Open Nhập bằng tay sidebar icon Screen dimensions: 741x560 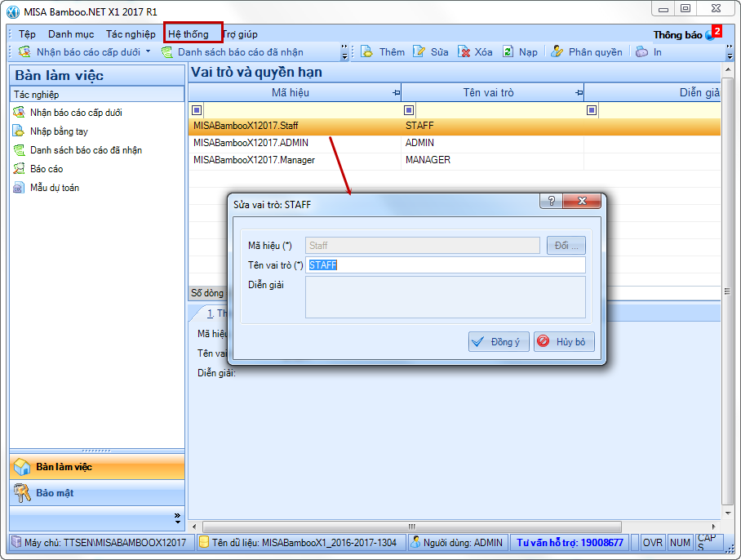pyautogui.click(x=19, y=131)
